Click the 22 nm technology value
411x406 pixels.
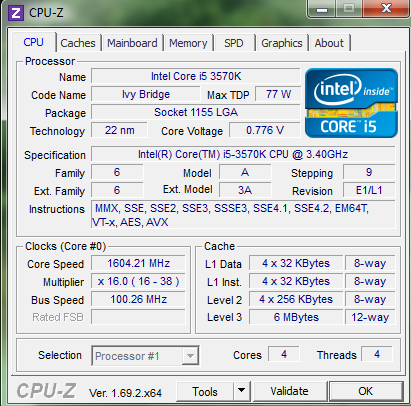tap(119, 130)
